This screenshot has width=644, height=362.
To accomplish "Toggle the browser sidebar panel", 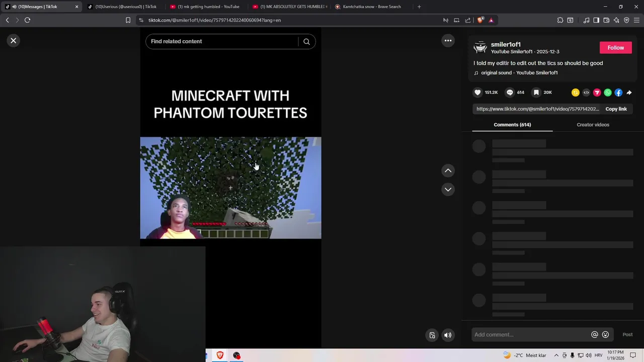I will [596, 20].
